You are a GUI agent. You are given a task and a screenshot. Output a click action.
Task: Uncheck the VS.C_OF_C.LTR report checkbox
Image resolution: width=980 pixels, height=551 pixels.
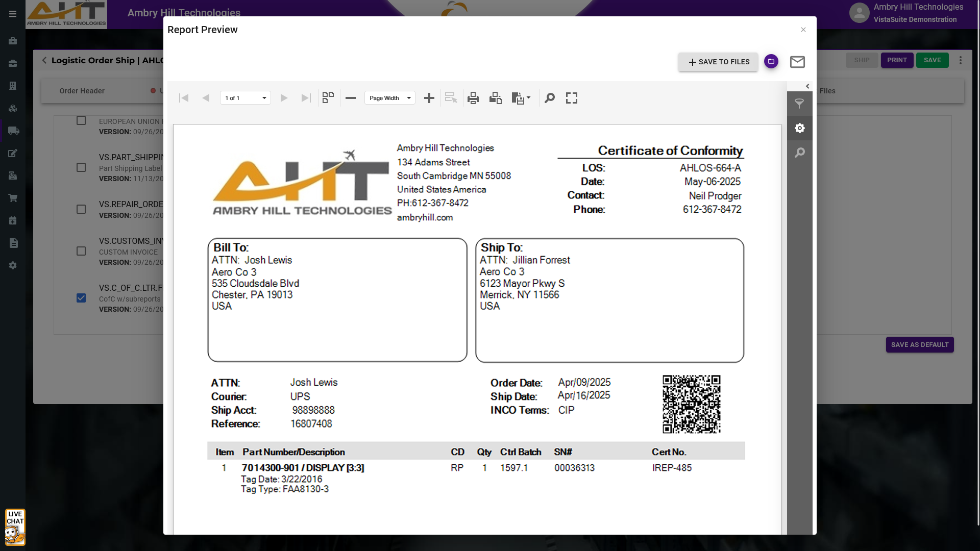pos(81,298)
